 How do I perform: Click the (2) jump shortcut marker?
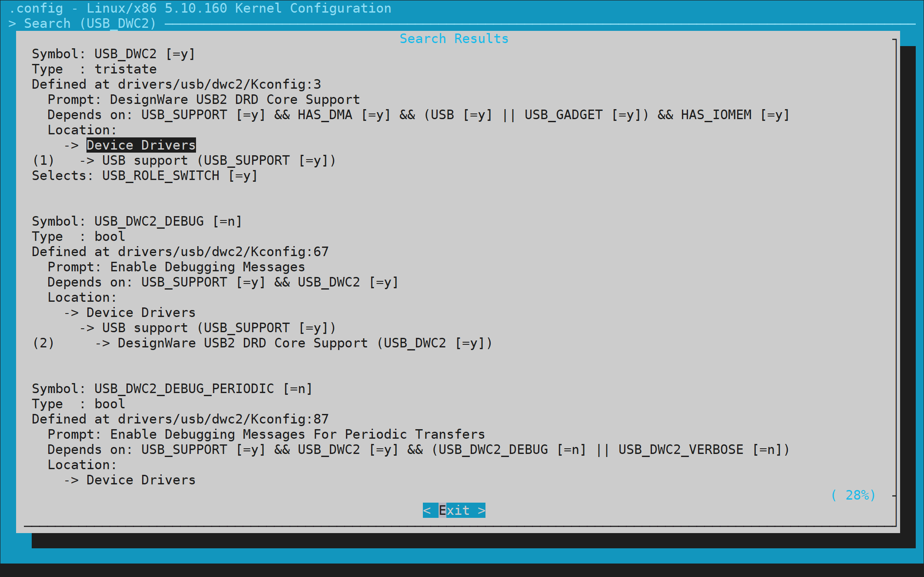pyautogui.click(x=43, y=343)
